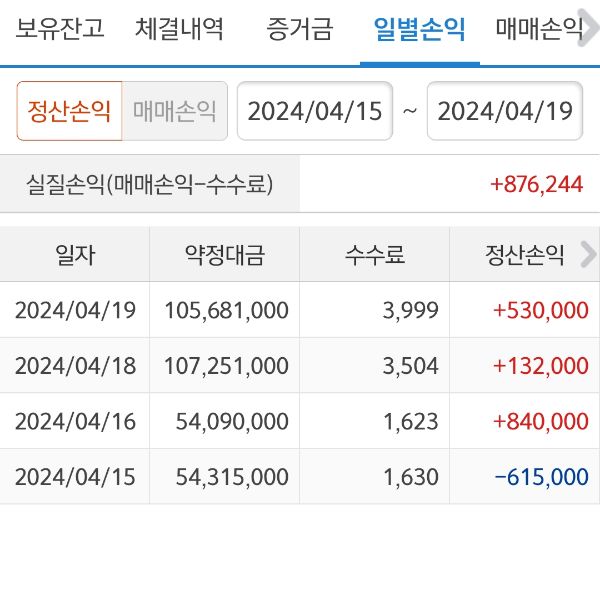
Task: Switch to the 체결내역 tab
Action: tap(179, 28)
